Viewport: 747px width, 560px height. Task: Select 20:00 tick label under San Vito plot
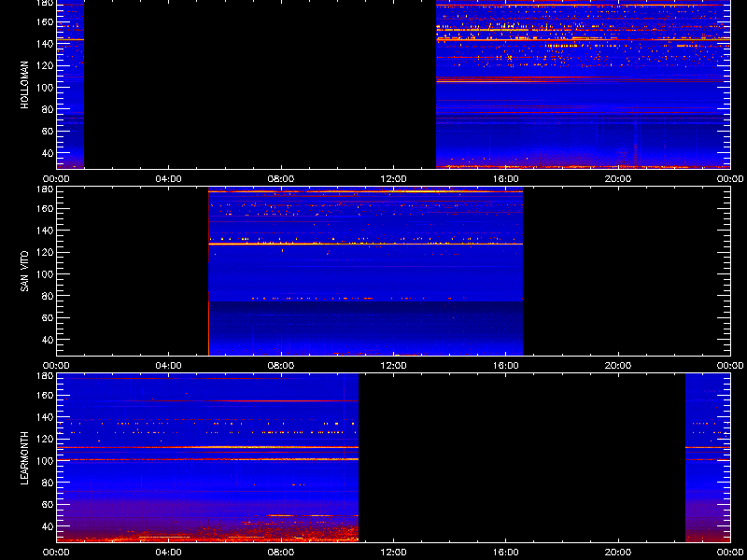point(618,366)
